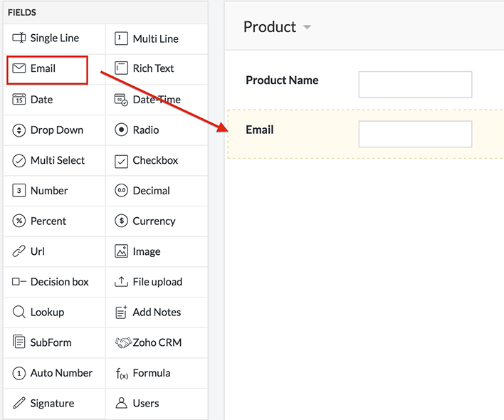504x420 pixels.
Task: Add a Drop Down field
Action: (56, 130)
